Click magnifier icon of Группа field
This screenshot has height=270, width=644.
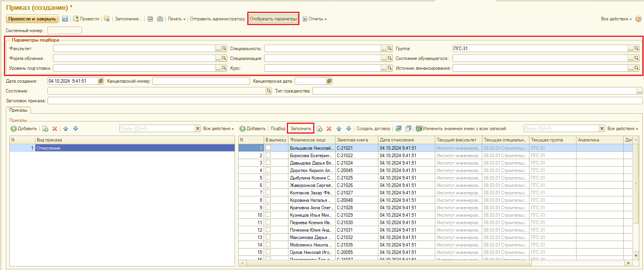637,49
